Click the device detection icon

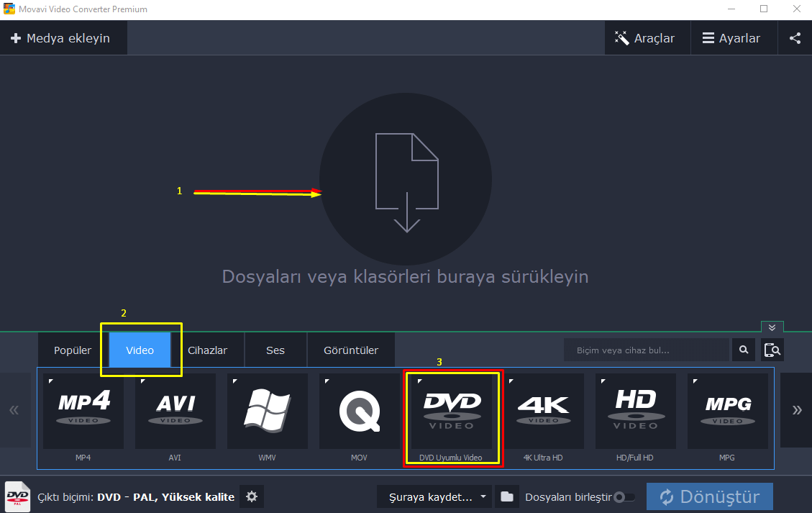(x=772, y=350)
